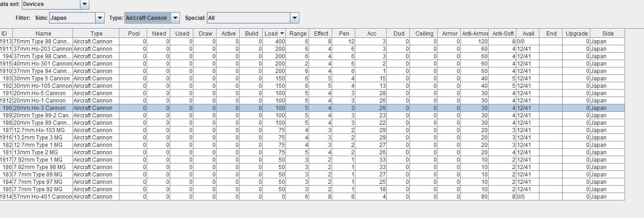Click Load value 400 in row 1913
The image size is (644, 218).
pos(274,42)
